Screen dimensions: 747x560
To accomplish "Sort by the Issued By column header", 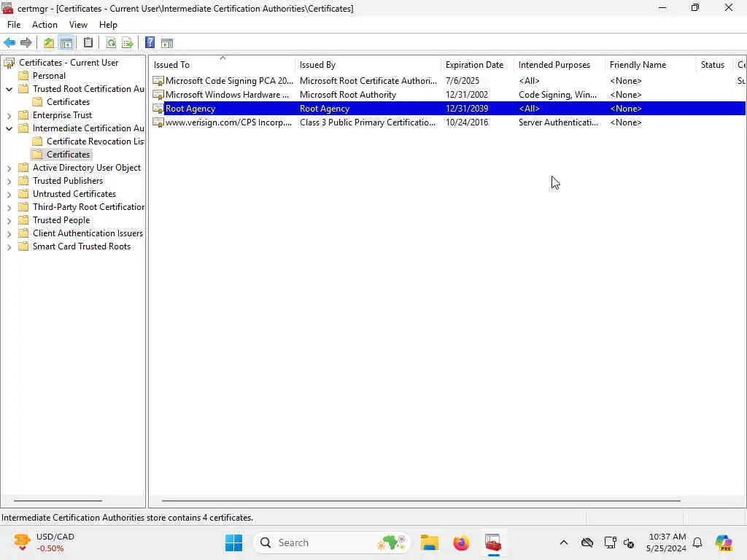I will coord(368,65).
